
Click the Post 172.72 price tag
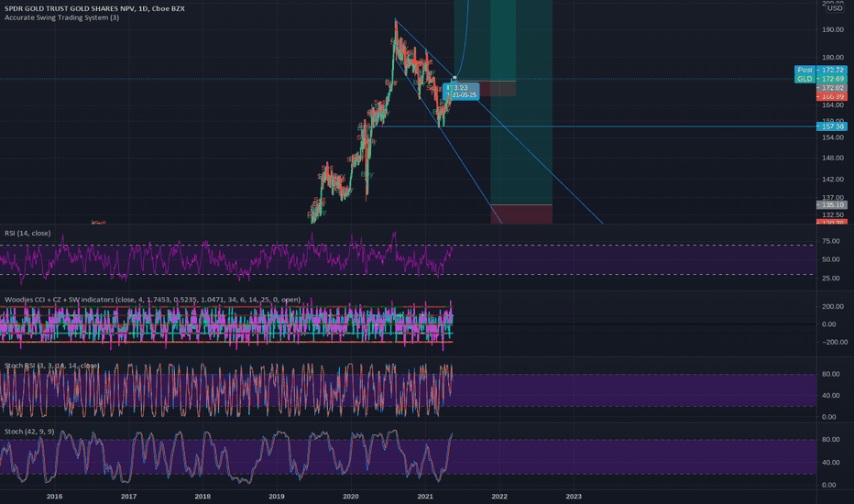click(x=821, y=70)
